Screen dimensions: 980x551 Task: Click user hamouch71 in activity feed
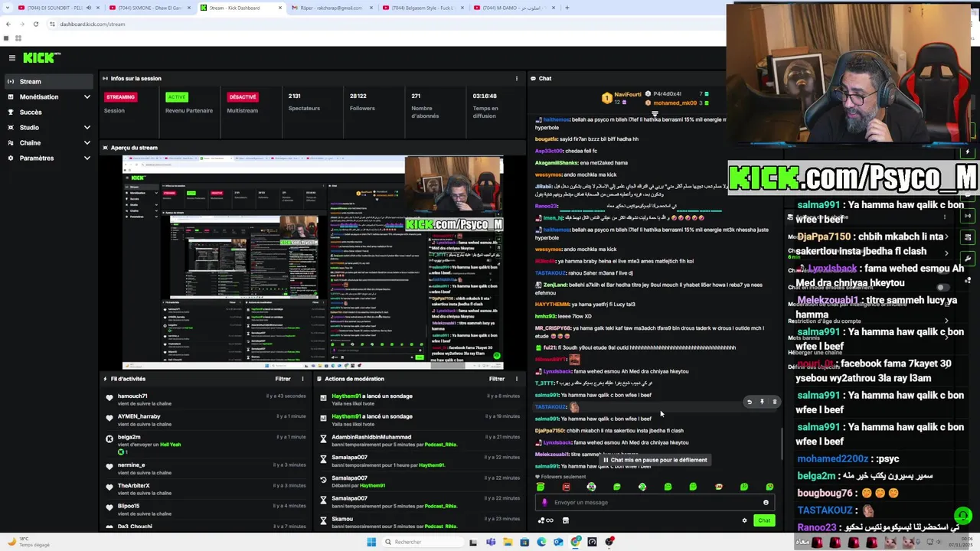click(132, 396)
